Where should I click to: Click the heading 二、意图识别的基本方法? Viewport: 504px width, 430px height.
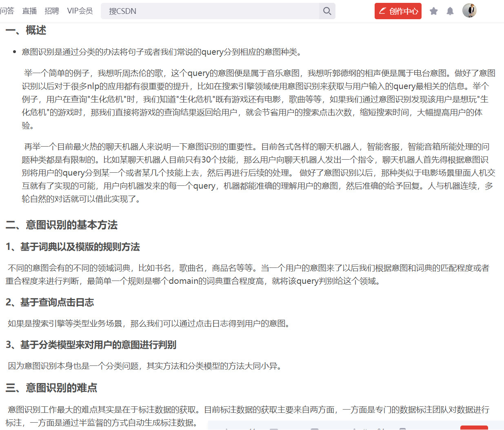tap(62, 225)
